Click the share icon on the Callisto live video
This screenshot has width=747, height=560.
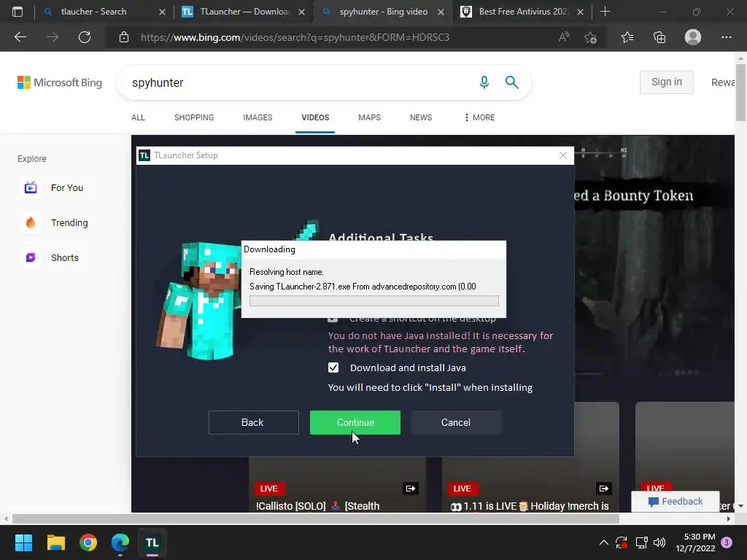pyautogui.click(x=410, y=488)
